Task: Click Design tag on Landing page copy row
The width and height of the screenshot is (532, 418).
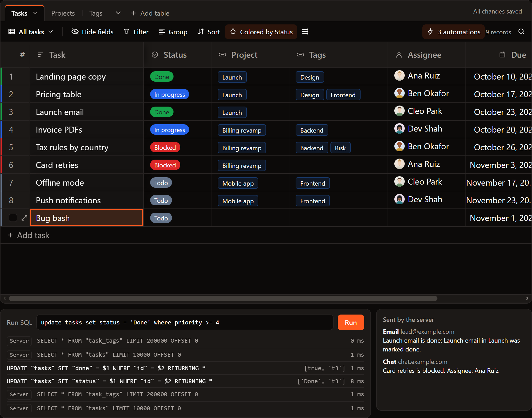Action: pos(310,77)
